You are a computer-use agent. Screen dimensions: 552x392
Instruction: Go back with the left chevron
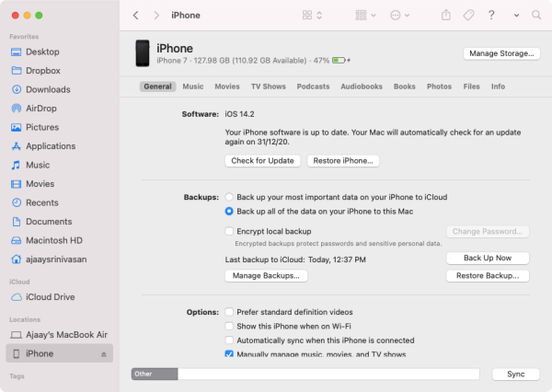(136, 16)
